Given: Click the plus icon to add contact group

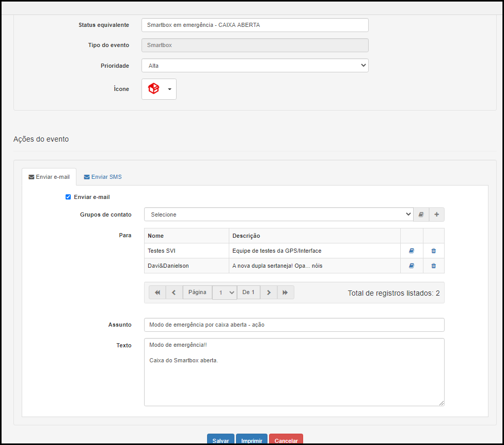Looking at the screenshot, I should point(436,214).
